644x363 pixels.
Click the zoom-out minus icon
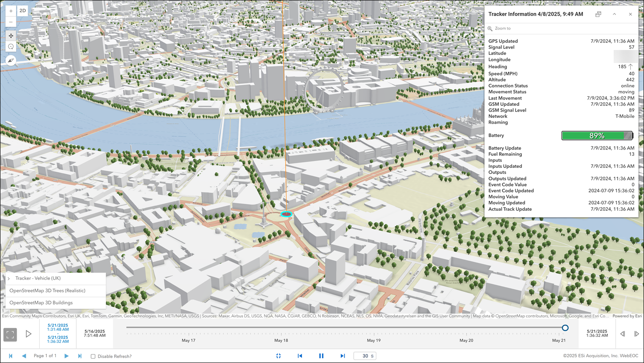10,21
